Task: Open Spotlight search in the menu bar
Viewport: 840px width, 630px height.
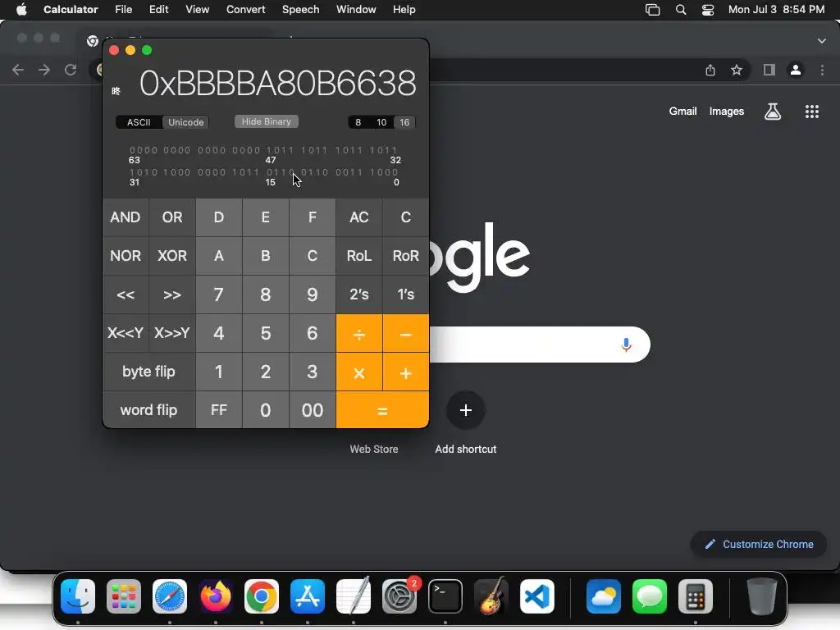Action: [x=681, y=10]
